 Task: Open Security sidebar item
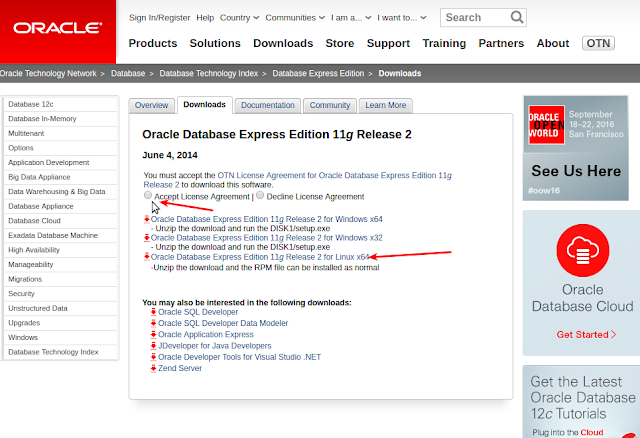click(60, 293)
